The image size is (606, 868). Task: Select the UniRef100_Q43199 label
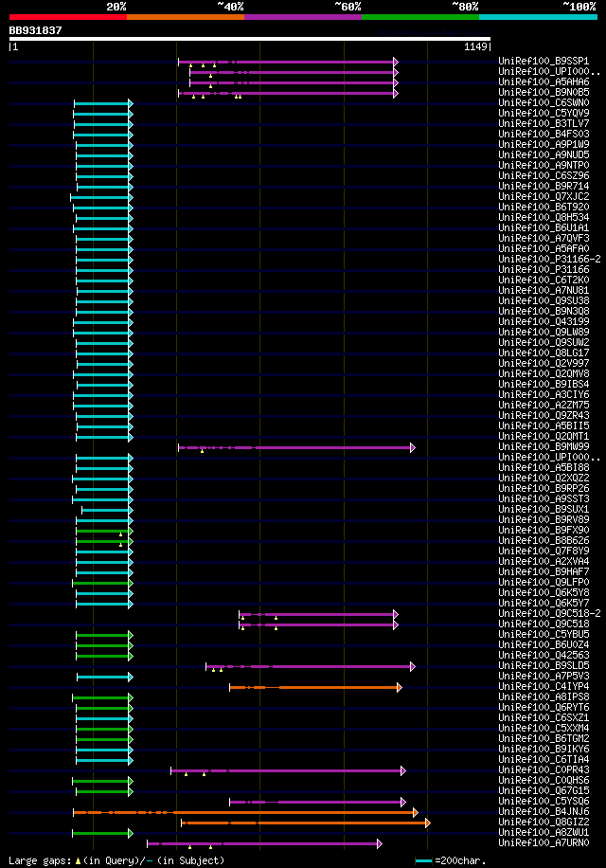tap(544, 321)
